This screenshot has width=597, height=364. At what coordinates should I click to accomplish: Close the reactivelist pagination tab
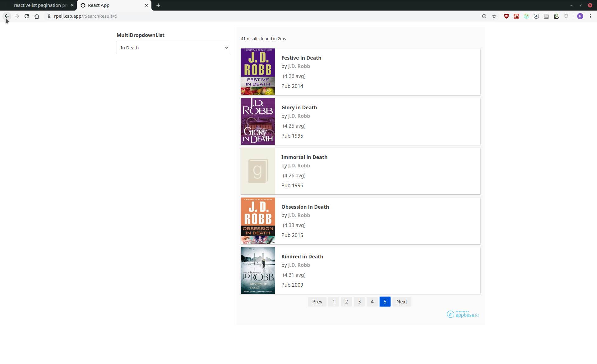point(72,5)
